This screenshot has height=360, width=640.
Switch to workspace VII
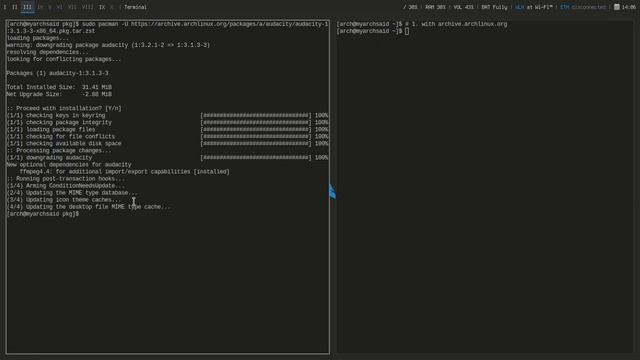(x=72, y=7)
